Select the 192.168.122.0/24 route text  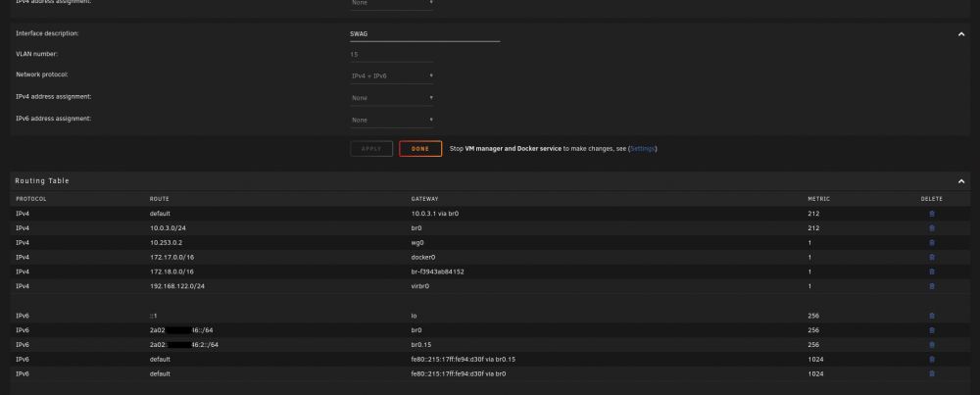[x=176, y=286]
